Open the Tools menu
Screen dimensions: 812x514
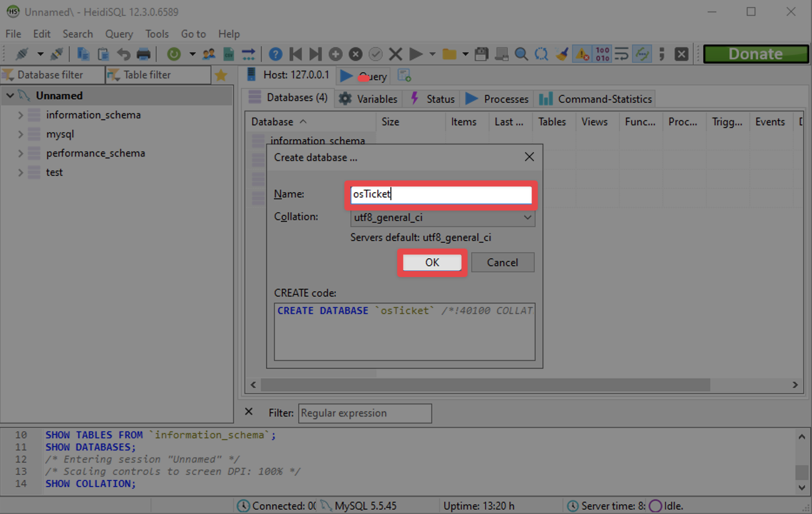(x=157, y=34)
